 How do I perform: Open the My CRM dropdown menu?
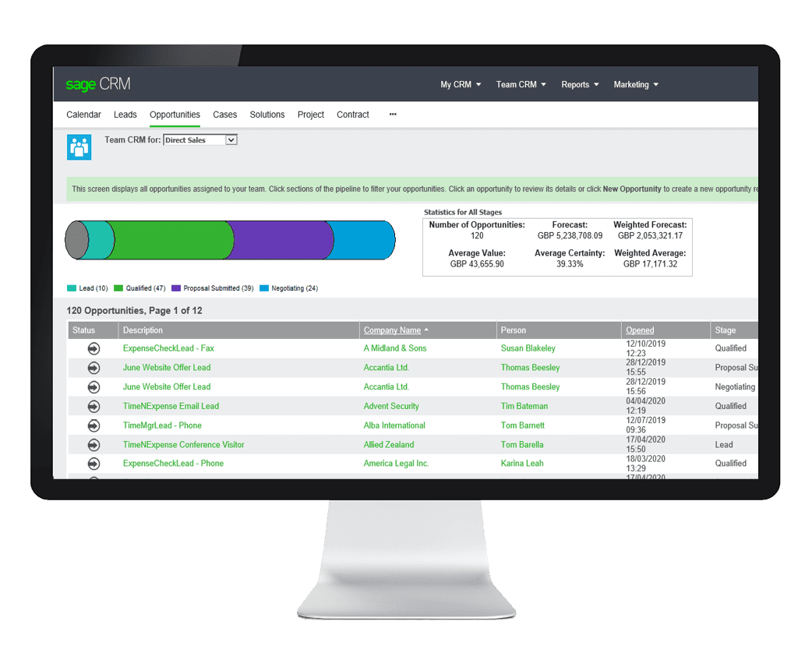tap(461, 84)
